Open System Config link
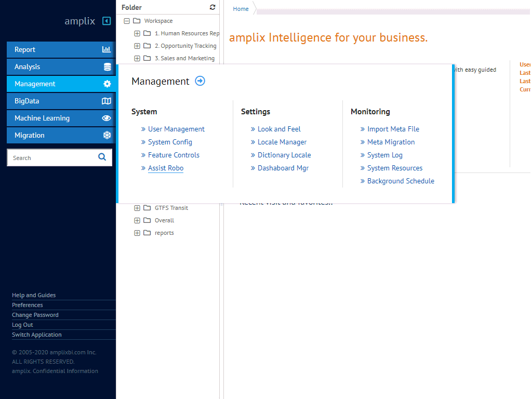532x399 pixels. pyautogui.click(x=170, y=142)
